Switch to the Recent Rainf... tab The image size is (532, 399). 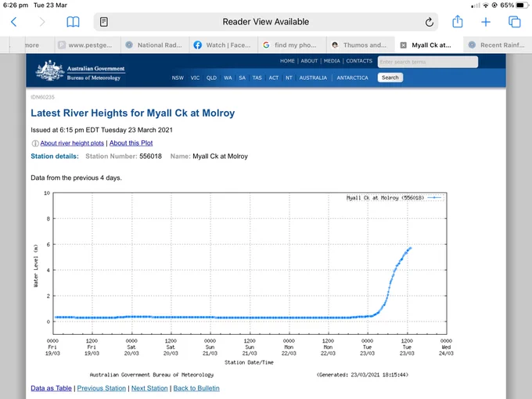[x=498, y=45]
